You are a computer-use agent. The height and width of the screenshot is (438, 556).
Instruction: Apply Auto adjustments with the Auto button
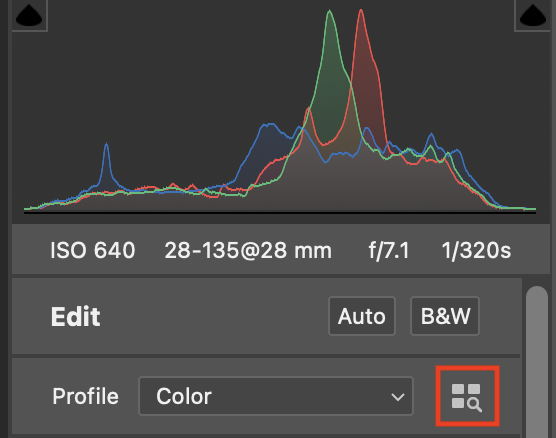tap(362, 316)
